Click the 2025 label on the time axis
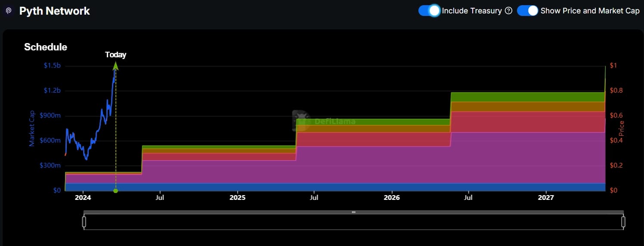The width and height of the screenshot is (644, 246). click(x=237, y=198)
